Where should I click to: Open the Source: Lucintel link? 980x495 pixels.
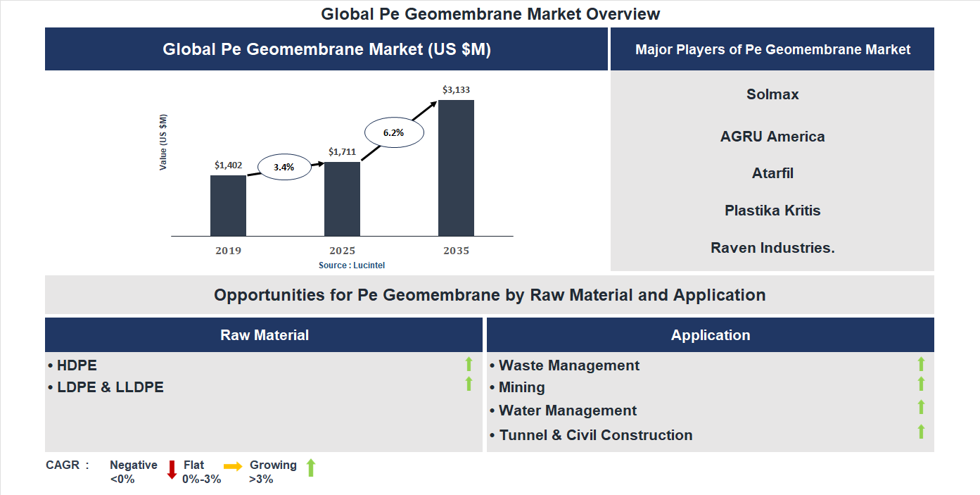coord(352,264)
